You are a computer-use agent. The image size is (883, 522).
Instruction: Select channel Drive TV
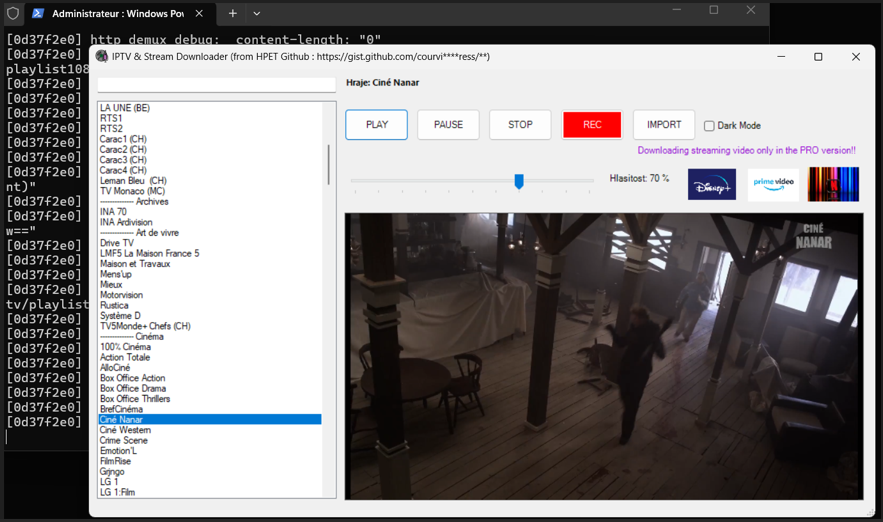pos(211,243)
